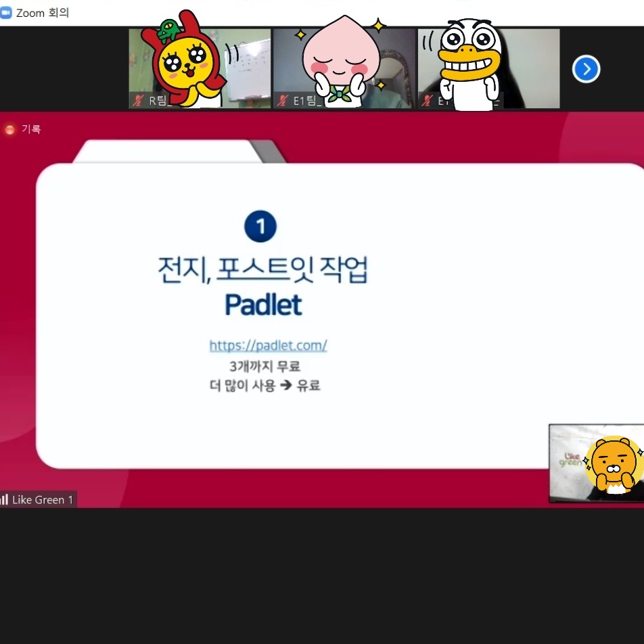The image size is (644, 644).
Task: Click the Zoom logo in the title bar
Action: tap(5, 13)
